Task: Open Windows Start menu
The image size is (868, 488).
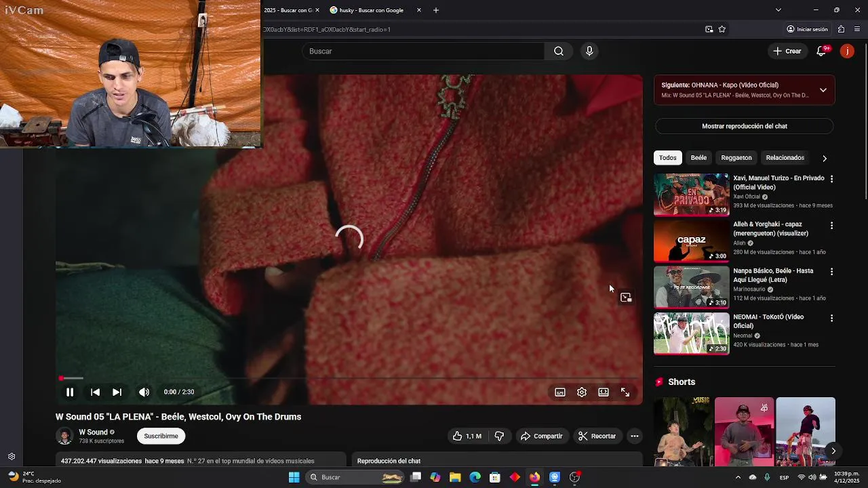Action: coord(294,477)
